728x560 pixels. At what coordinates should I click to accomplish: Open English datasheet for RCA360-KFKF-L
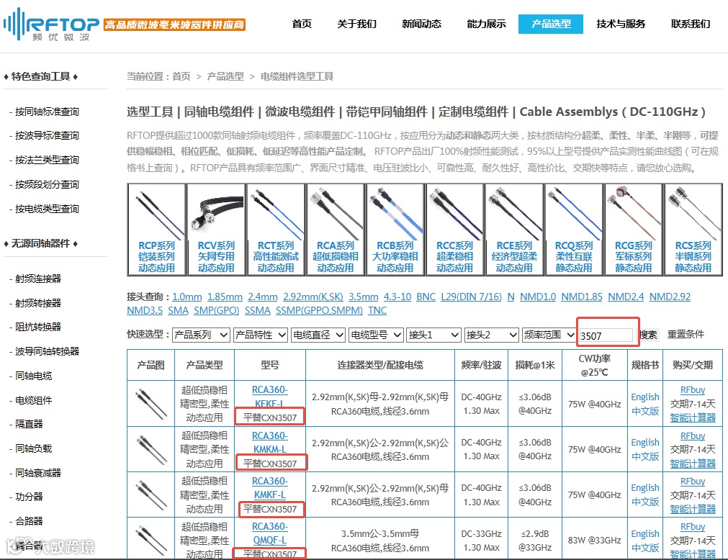click(645, 397)
